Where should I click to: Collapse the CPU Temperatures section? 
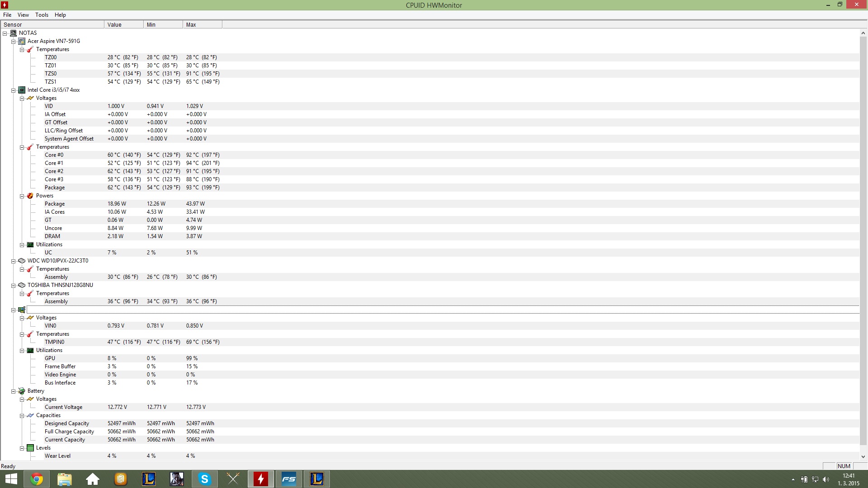click(22, 147)
